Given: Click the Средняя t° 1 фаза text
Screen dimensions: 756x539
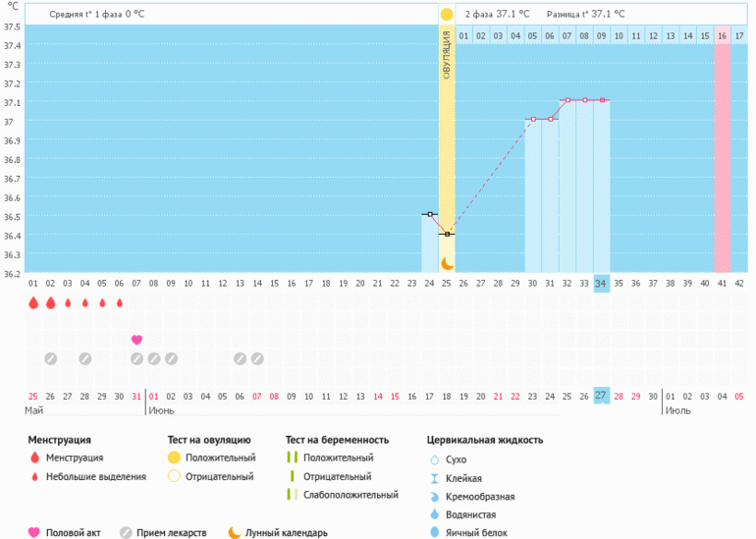Looking at the screenshot, I should pyautogui.click(x=96, y=14).
